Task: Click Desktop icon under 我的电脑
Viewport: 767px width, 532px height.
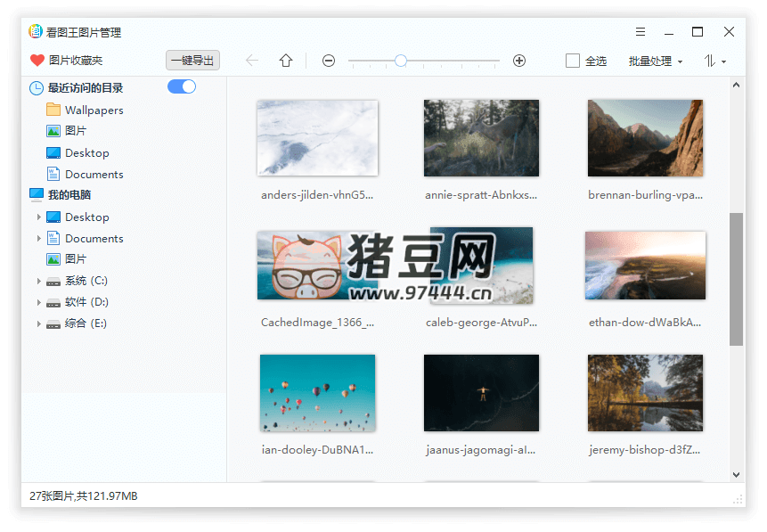Action: [53, 217]
